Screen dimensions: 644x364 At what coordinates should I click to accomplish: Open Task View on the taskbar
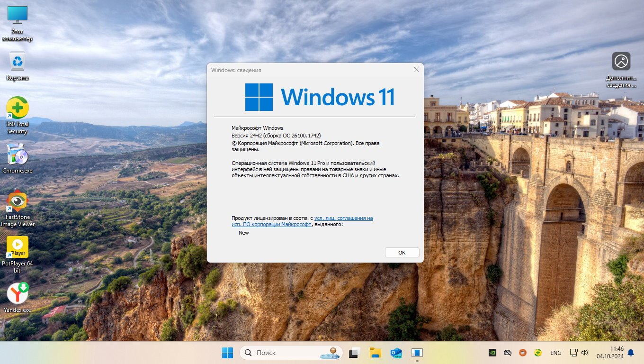coord(355,353)
